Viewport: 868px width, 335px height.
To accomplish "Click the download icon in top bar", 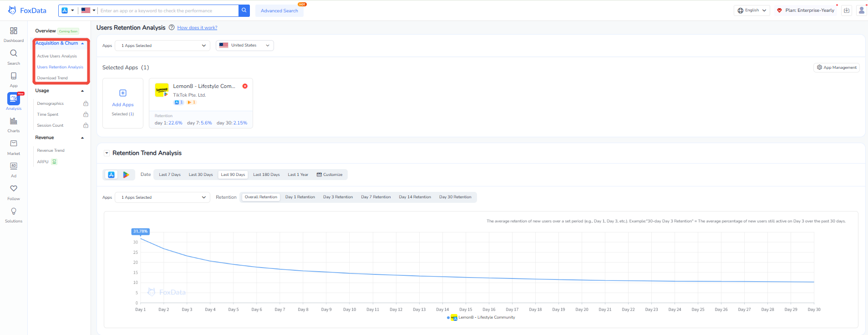I will 847,10.
